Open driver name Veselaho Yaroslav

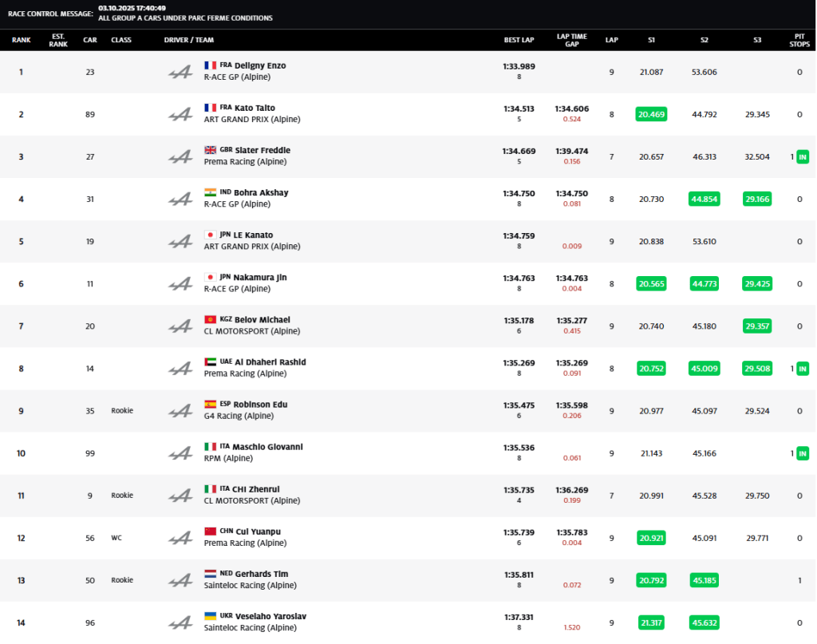271,616
